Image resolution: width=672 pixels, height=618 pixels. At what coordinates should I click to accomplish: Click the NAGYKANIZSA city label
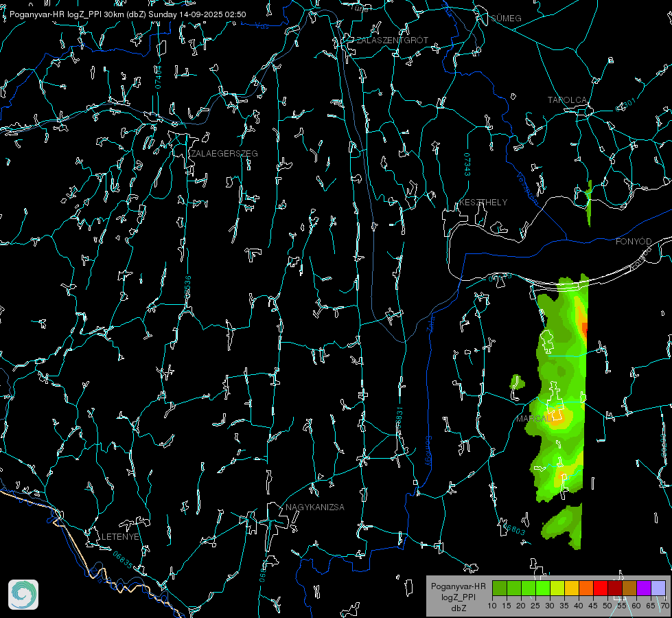tap(315, 507)
